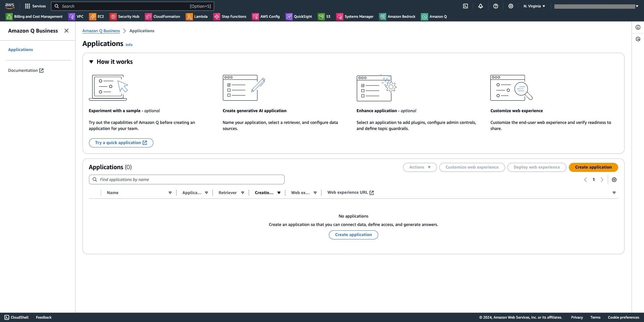Image resolution: width=644 pixels, height=322 pixels.
Task: Open the disabled Actions dropdown
Action: [x=419, y=167]
